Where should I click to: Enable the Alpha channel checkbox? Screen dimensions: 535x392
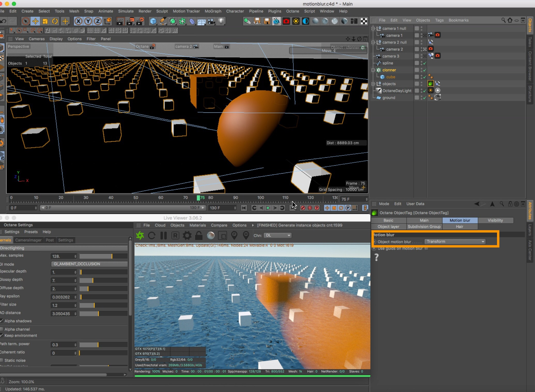coord(2,329)
